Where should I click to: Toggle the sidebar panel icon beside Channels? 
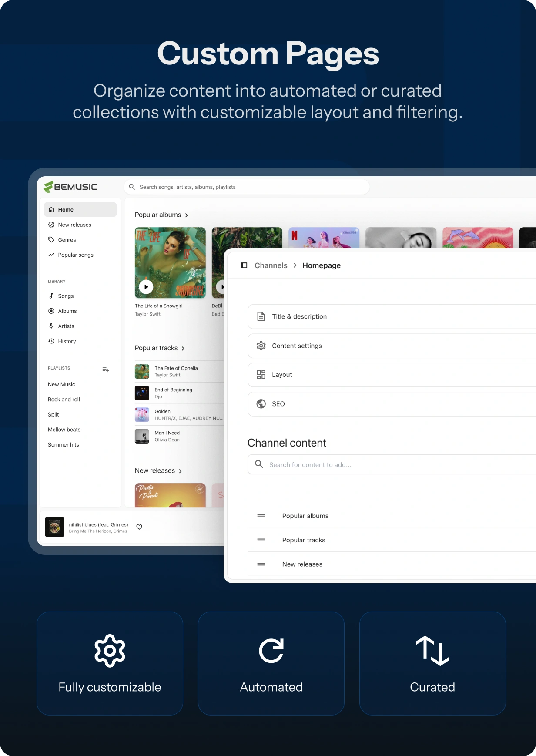tap(244, 265)
